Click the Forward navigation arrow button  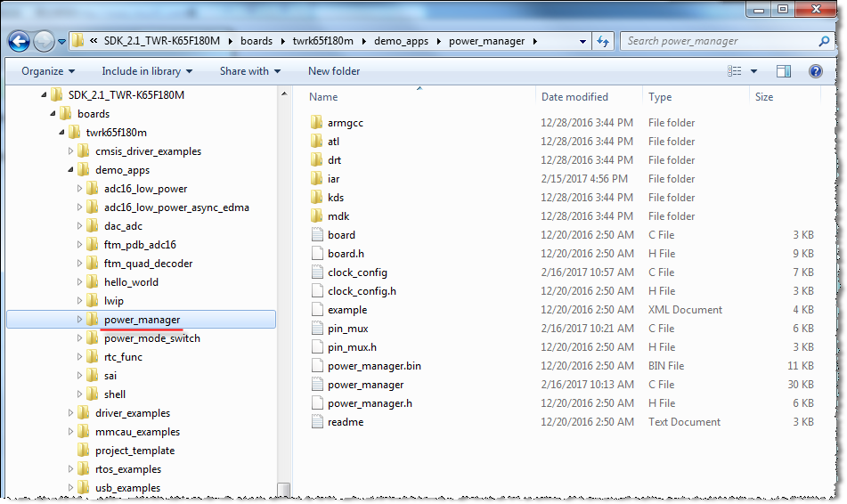pyautogui.click(x=44, y=41)
